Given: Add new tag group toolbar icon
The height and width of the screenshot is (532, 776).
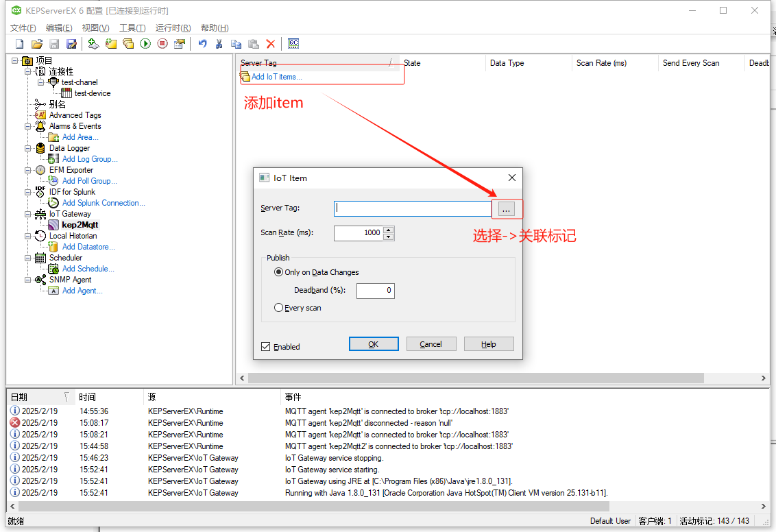Looking at the screenshot, I should click(111, 44).
